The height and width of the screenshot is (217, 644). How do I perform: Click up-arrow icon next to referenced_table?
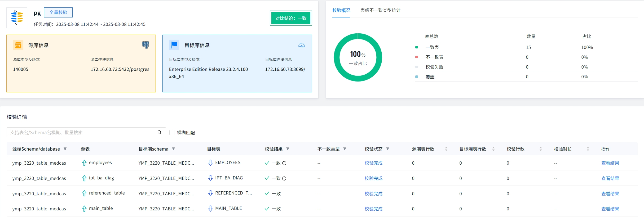coord(84,193)
